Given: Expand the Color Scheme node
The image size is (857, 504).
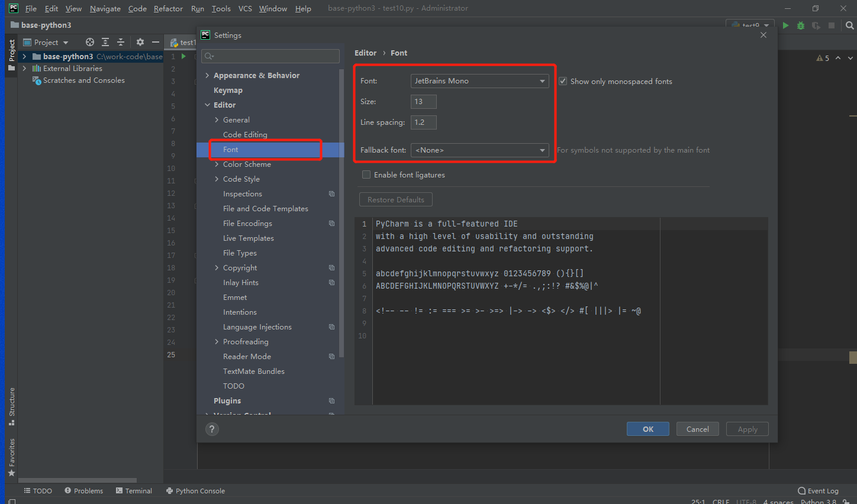Looking at the screenshot, I should click(x=217, y=164).
